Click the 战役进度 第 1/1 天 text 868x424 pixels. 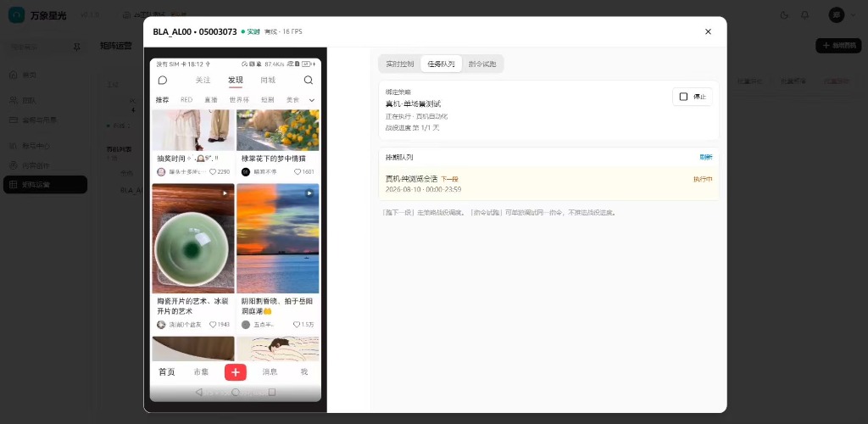click(x=413, y=127)
